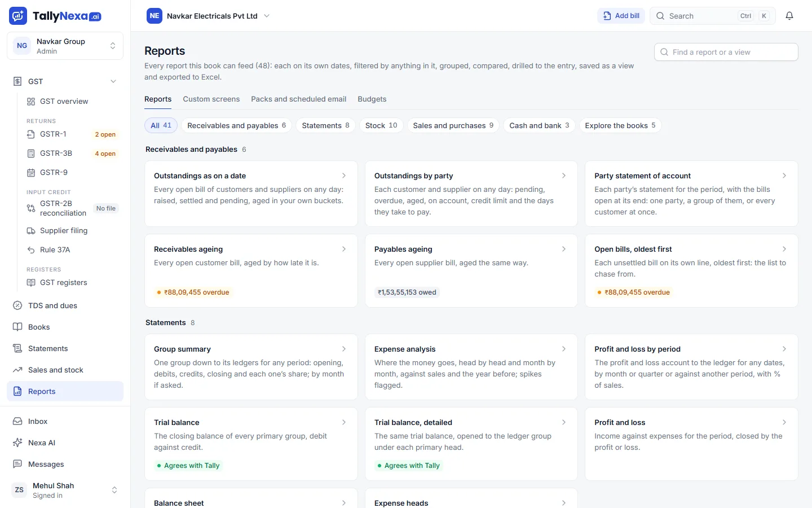Open the Mehul Shah account menu
Screen dimensions: 812x508
point(65,490)
